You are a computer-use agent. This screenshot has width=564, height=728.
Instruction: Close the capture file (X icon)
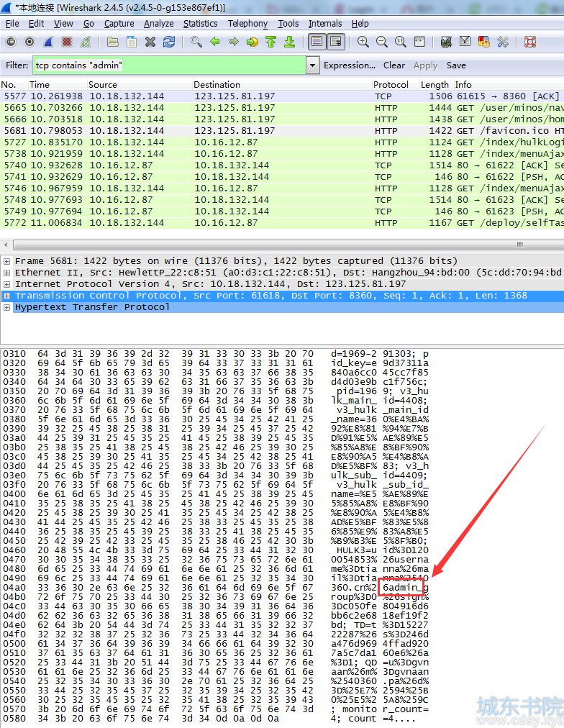pyautogui.click(x=150, y=42)
